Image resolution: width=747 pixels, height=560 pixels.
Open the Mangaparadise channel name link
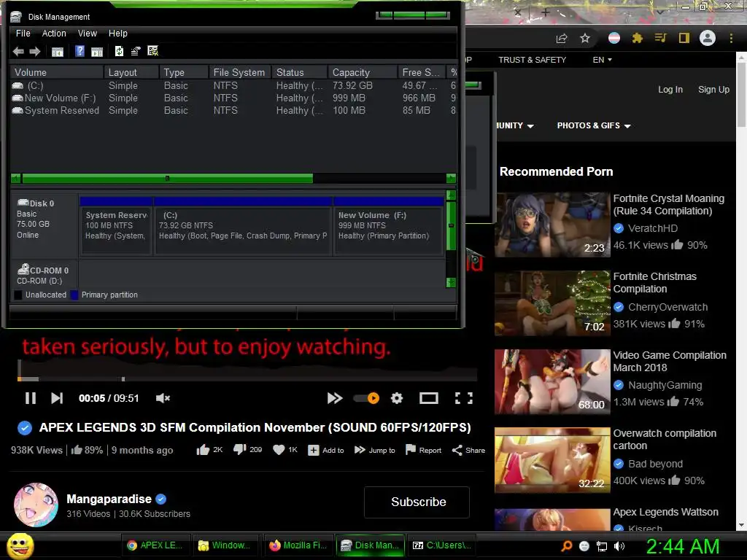[109, 499]
